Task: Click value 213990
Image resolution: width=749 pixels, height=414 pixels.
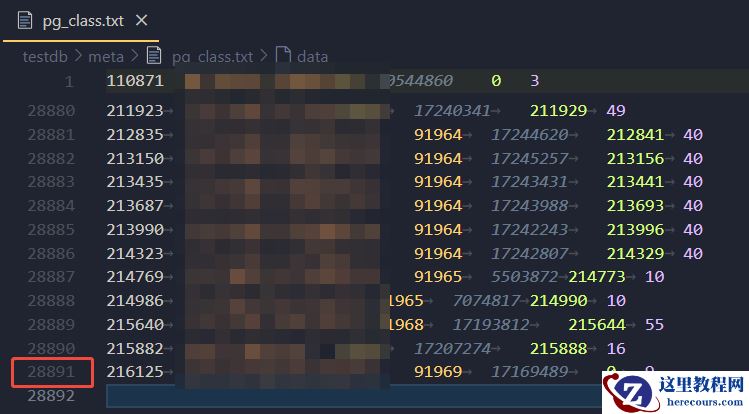Action: 135,230
